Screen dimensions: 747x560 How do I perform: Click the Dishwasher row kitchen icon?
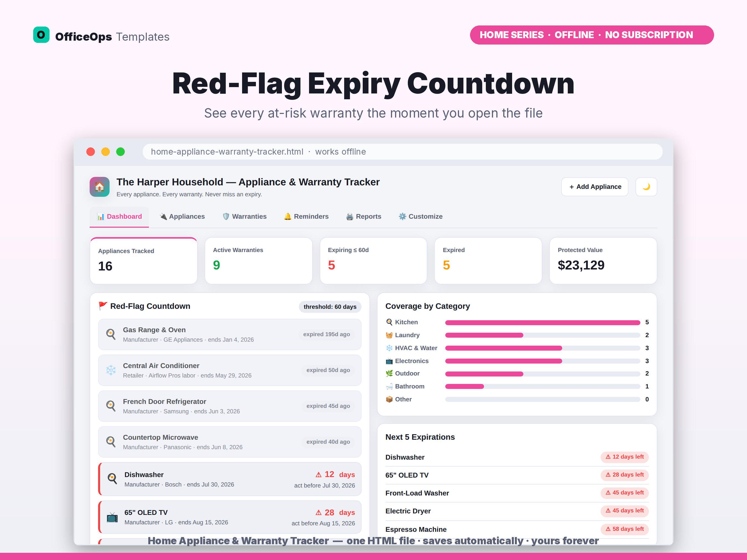[x=112, y=479]
